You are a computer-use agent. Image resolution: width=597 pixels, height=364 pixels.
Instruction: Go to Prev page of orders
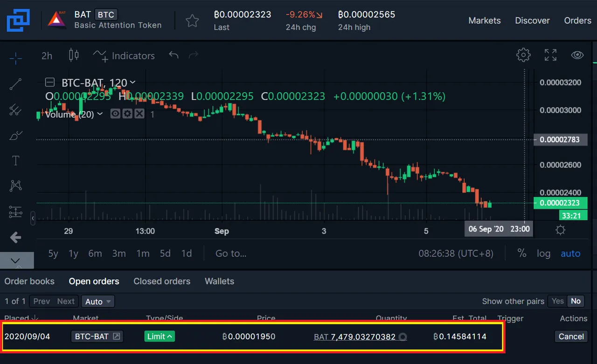(x=42, y=302)
